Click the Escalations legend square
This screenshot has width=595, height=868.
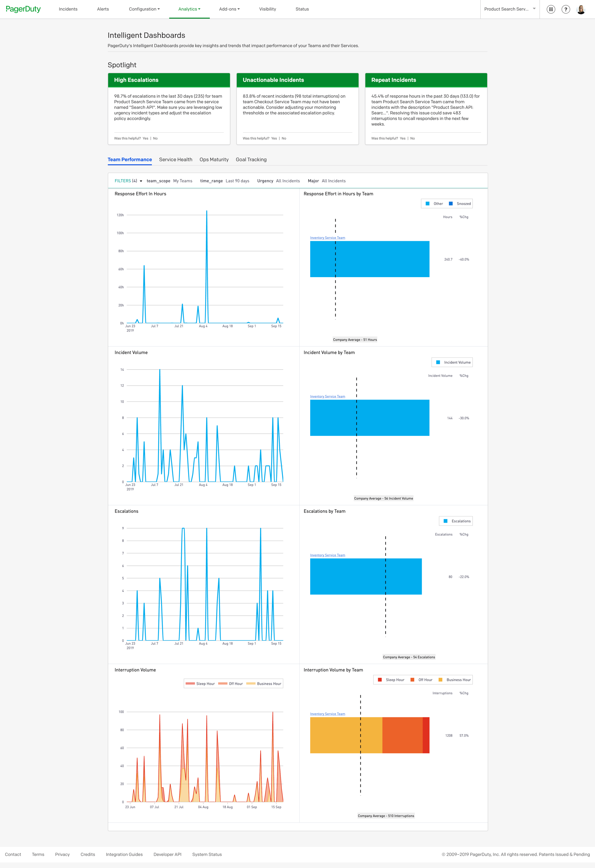(x=445, y=521)
